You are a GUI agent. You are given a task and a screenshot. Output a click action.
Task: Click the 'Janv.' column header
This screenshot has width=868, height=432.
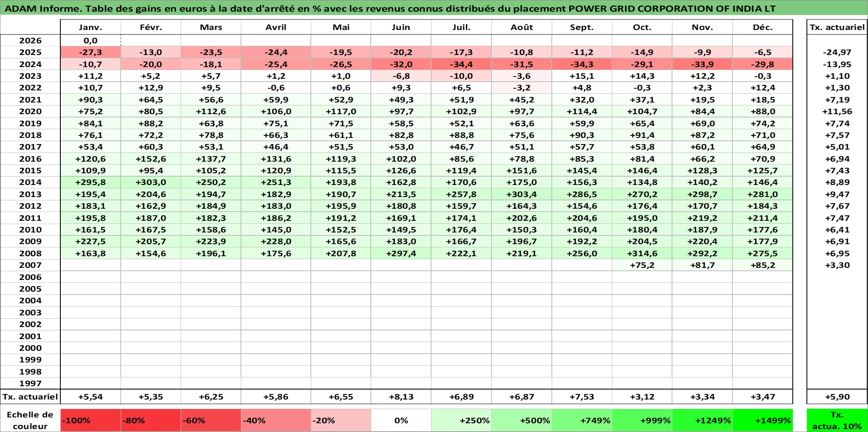click(91, 27)
